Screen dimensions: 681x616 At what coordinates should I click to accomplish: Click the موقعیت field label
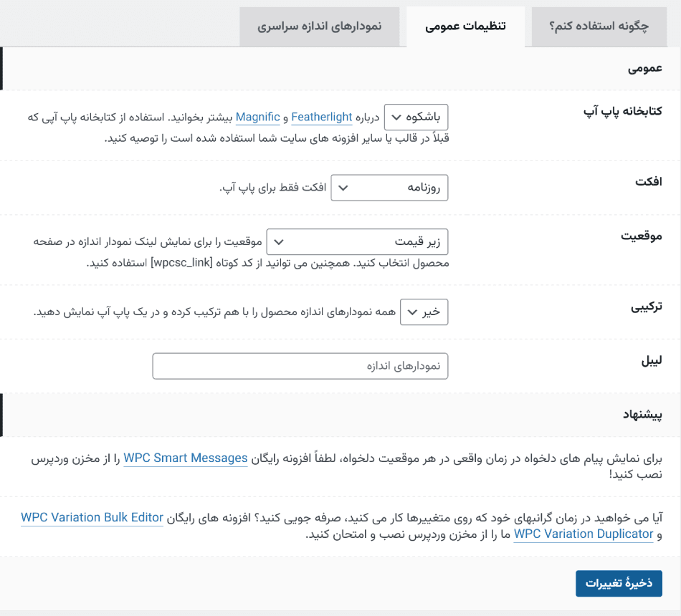click(x=642, y=236)
